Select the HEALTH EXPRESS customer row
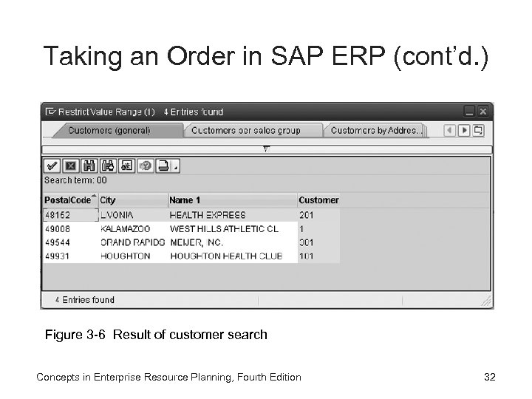532x399 pixels. point(208,215)
